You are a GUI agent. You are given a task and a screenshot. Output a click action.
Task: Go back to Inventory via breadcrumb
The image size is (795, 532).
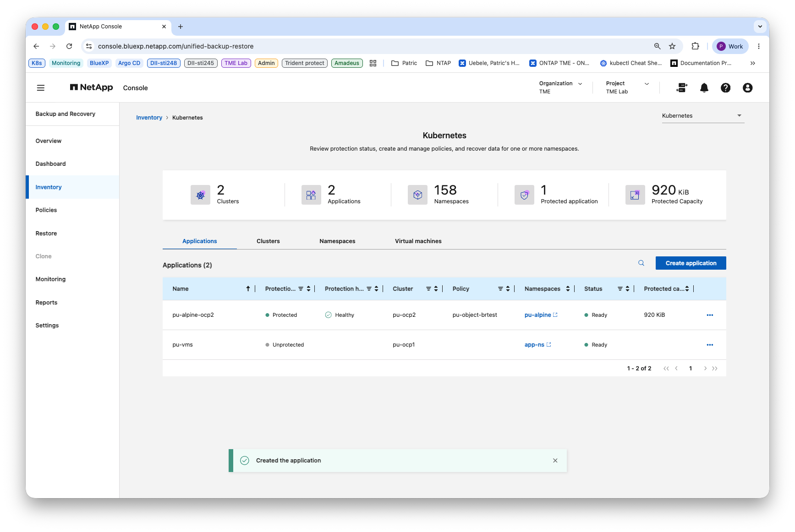pyautogui.click(x=149, y=118)
